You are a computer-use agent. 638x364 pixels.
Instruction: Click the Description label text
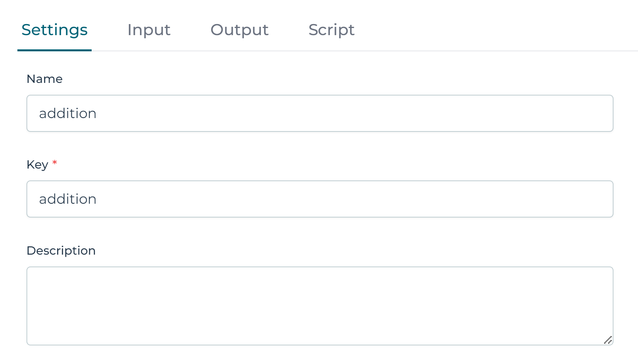[61, 250]
